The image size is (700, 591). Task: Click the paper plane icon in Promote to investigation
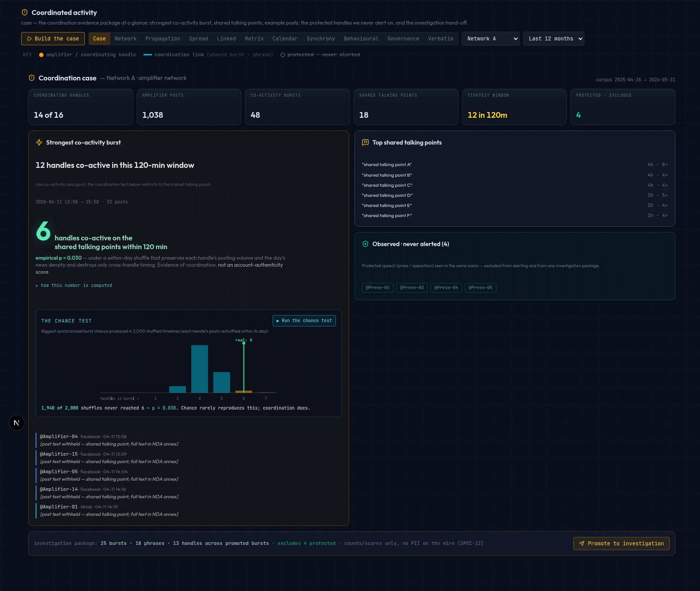click(582, 544)
